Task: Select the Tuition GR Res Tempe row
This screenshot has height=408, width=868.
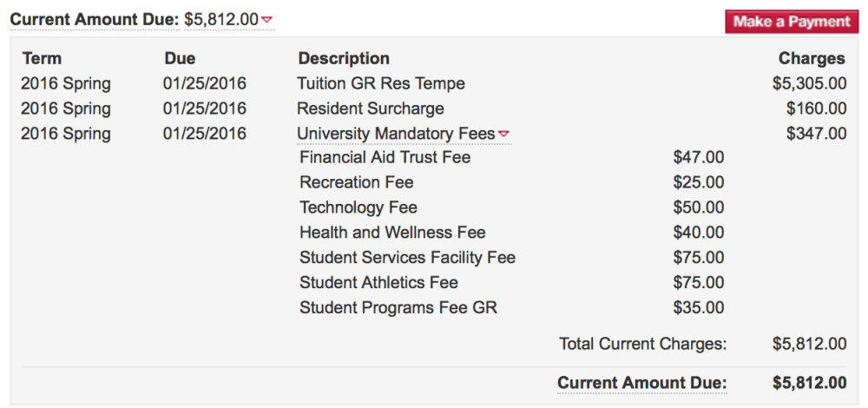Action: coord(381,83)
